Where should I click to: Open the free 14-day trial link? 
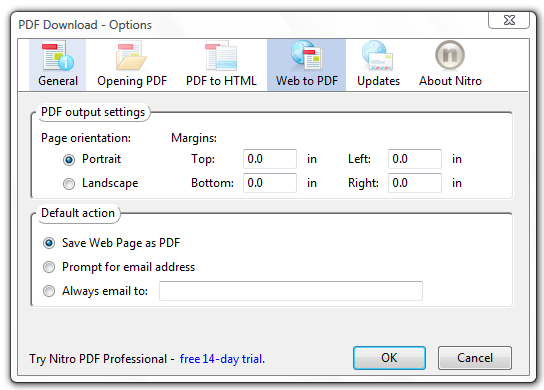[222, 359]
